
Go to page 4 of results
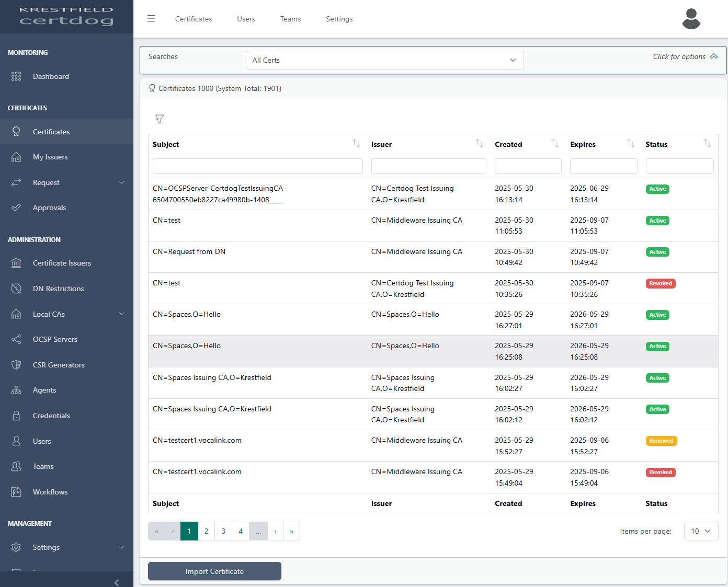[241, 531]
